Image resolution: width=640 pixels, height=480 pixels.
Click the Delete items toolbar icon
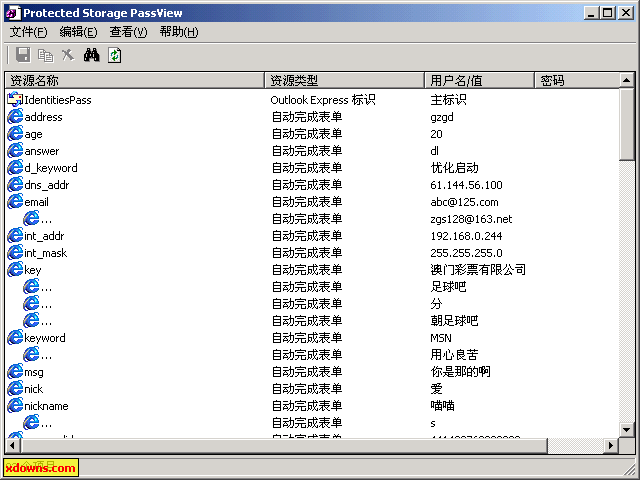tap(68, 55)
